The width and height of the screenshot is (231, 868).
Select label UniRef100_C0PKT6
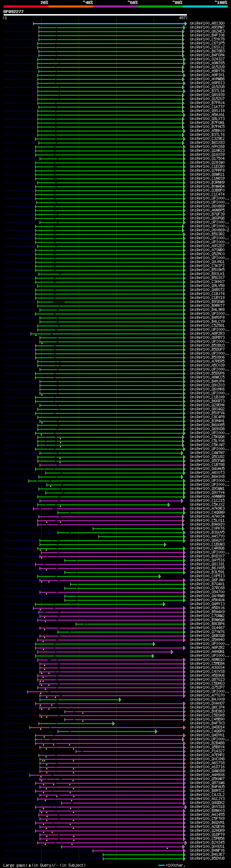pos(207,529)
